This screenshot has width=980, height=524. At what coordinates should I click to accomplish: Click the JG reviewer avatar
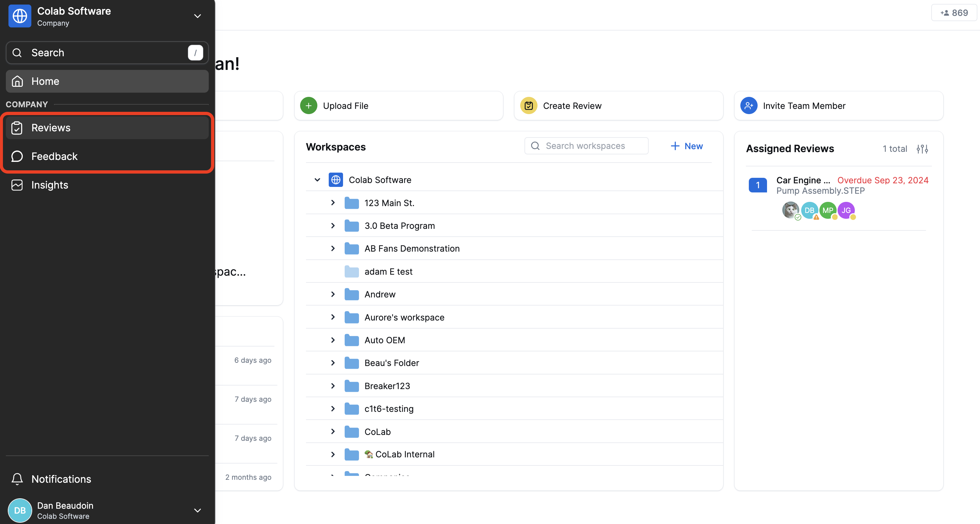coord(846,210)
